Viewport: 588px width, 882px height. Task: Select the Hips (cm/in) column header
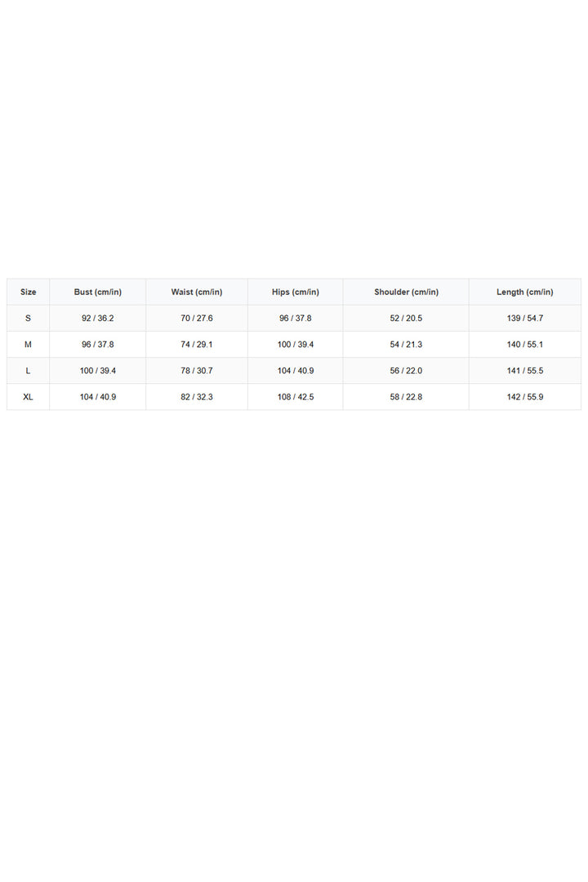coord(296,292)
